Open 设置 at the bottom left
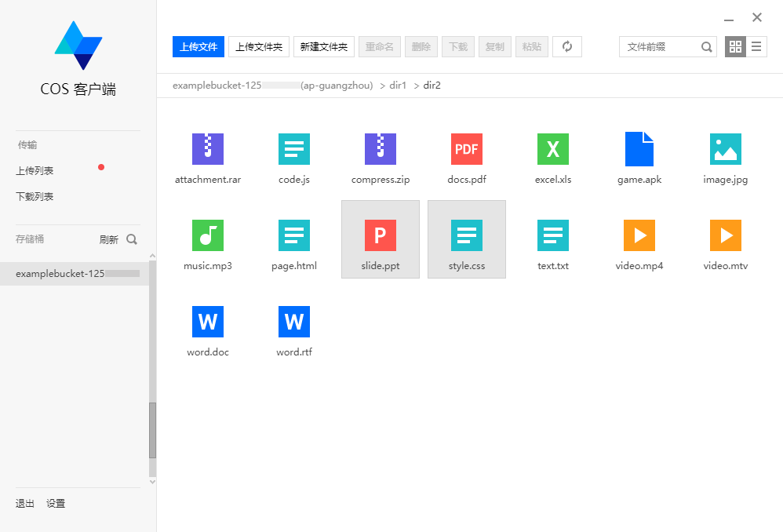 [x=56, y=503]
